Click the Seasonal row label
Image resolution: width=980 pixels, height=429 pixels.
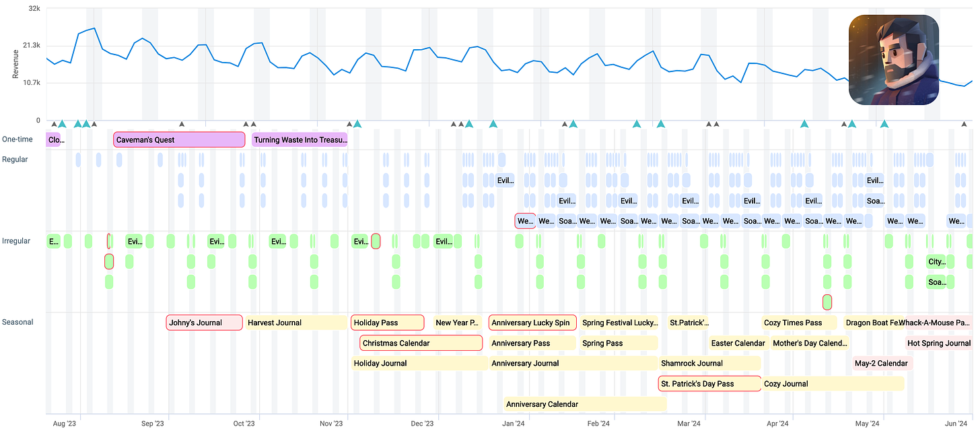click(x=17, y=322)
